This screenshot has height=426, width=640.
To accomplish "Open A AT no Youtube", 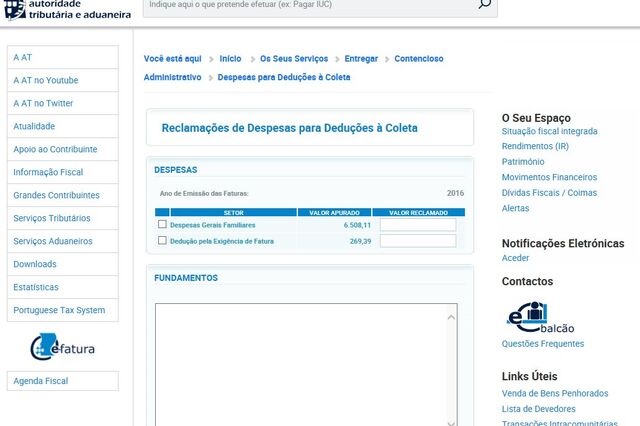I will (x=63, y=80).
